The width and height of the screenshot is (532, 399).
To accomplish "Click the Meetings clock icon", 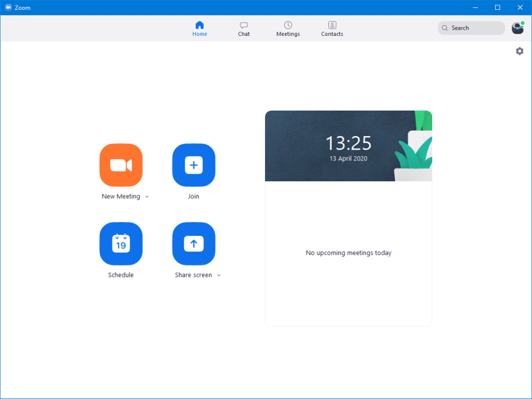I will pos(288,24).
